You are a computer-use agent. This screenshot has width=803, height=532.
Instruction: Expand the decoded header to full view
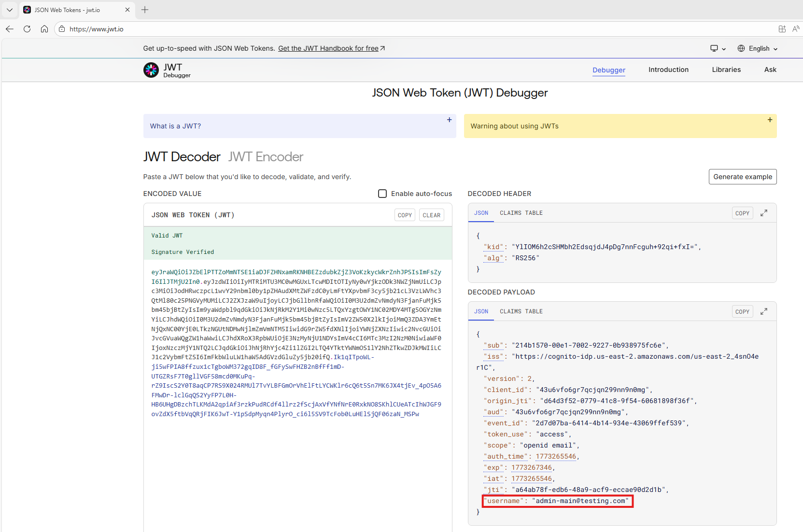[764, 213]
